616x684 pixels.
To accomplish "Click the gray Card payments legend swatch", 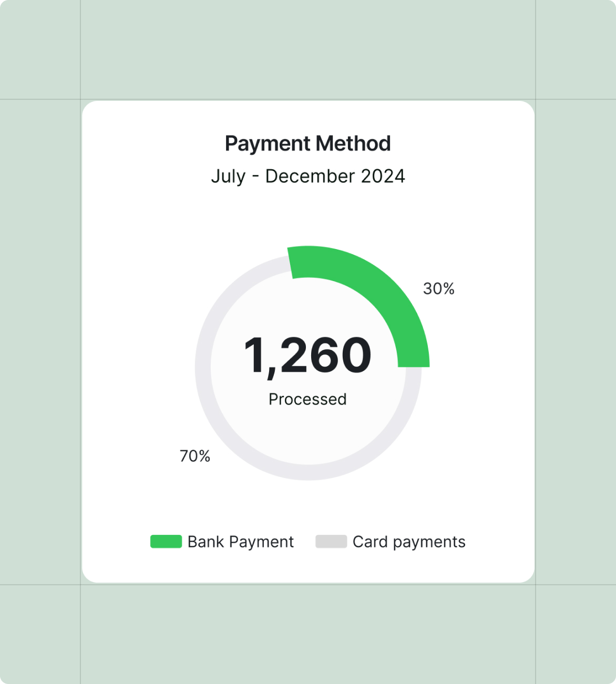I will pyautogui.click(x=331, y=542).
